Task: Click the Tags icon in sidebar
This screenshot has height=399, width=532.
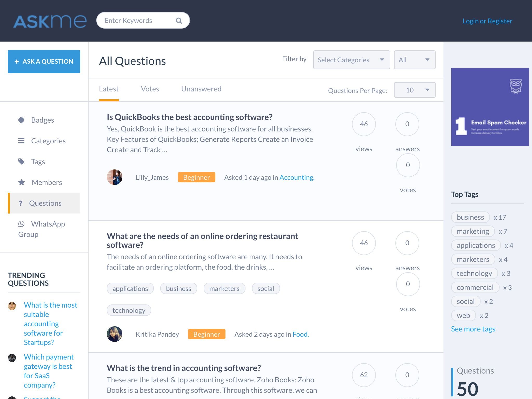Action: point(21,162)
